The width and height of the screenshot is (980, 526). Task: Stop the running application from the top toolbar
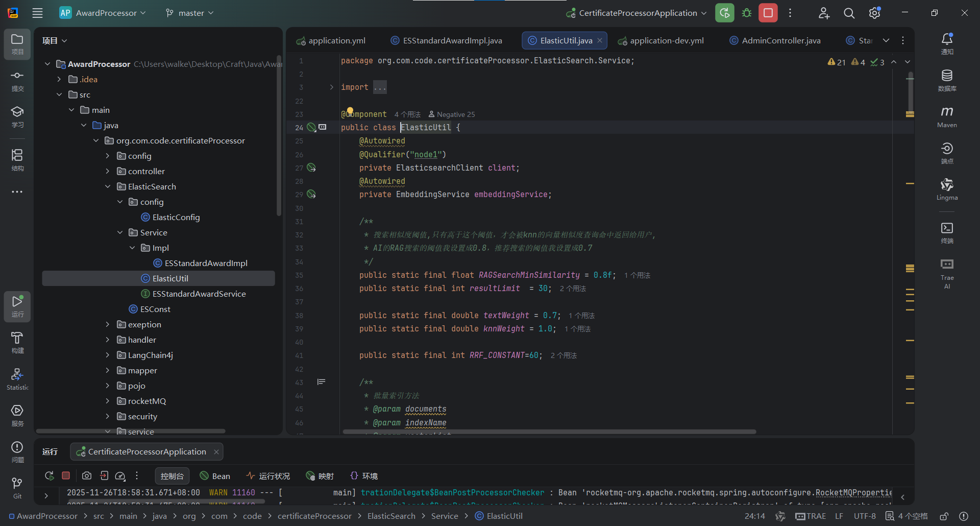tap(768, 13)
